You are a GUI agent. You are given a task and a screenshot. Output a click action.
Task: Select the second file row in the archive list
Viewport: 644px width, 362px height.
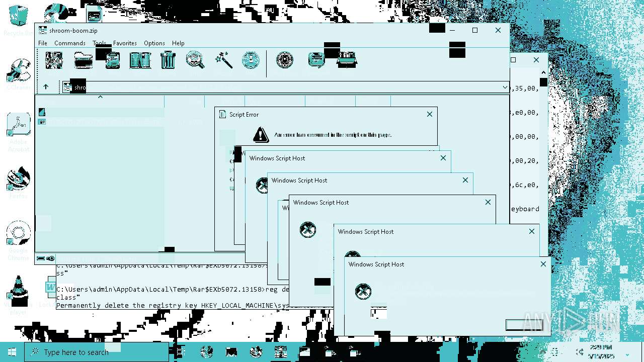click(x=101, y=122)
